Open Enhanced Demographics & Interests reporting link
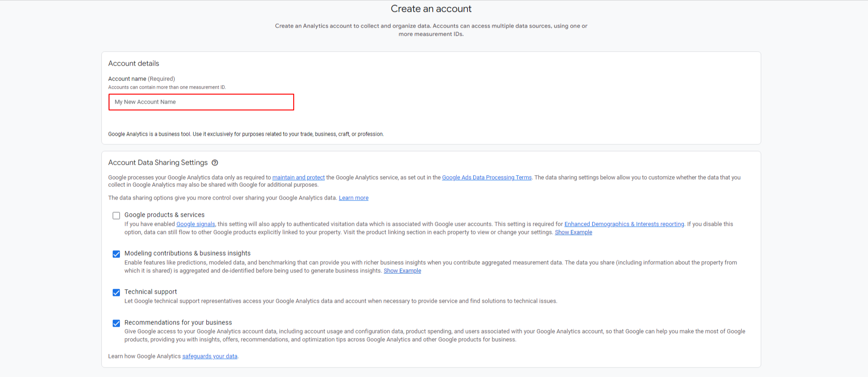The width and height of the screenshot is (868, 377). 624,224
